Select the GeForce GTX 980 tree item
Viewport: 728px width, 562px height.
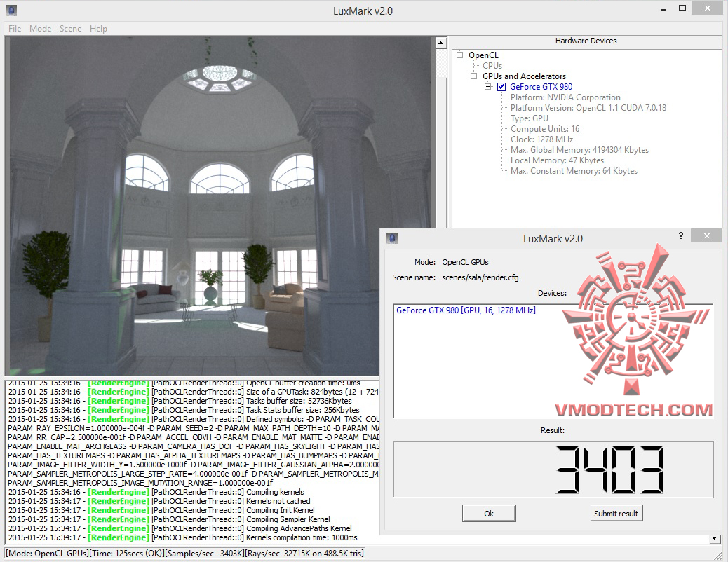pyautogui.click(x=541, y=87)
